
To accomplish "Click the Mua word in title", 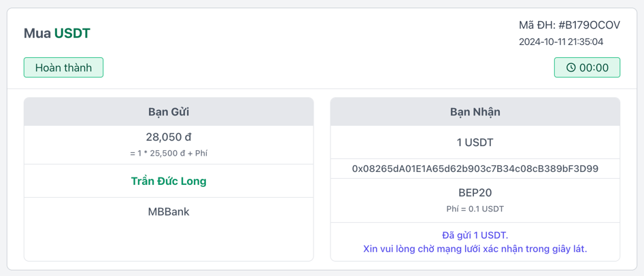I will 37,33.
